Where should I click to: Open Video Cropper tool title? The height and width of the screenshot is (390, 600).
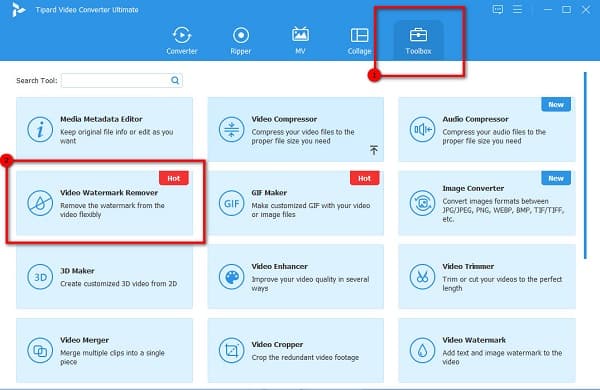point(277,344)
